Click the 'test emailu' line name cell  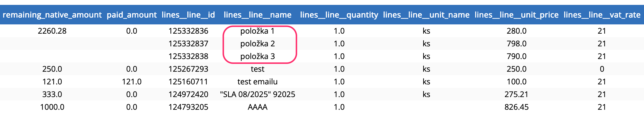(258, 82)
